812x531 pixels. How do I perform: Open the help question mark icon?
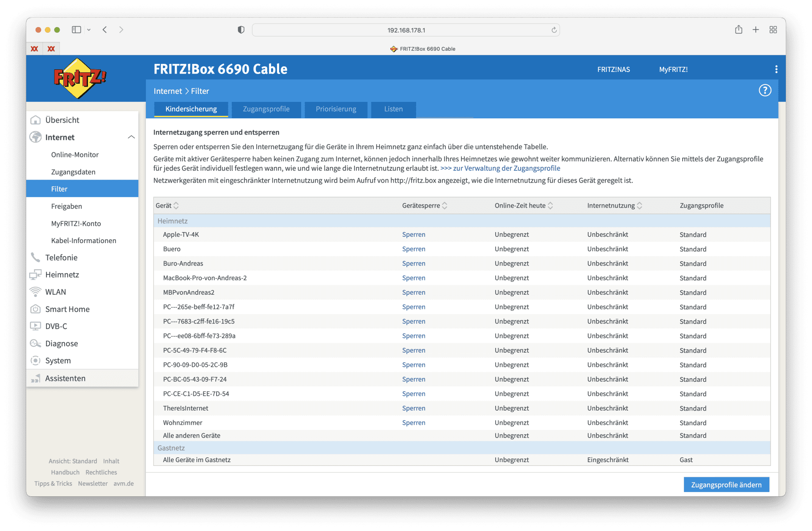765,90
